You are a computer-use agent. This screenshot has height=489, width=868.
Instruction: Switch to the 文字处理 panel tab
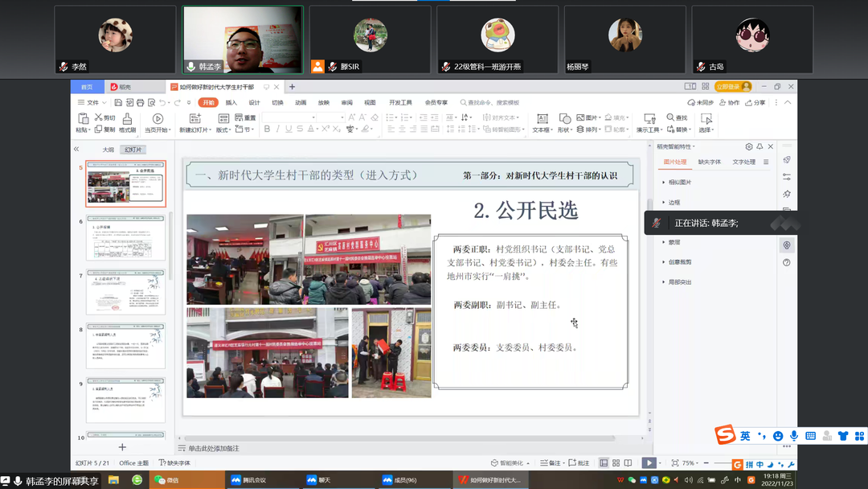(x=743, y=162)
